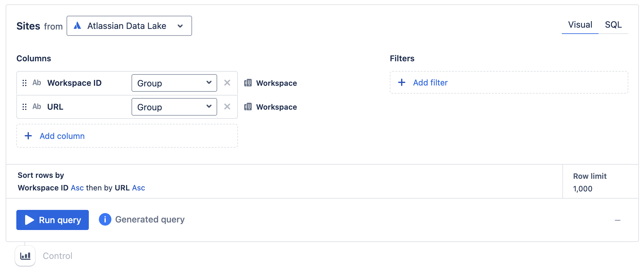Click the Workspace ID column name

74,83
